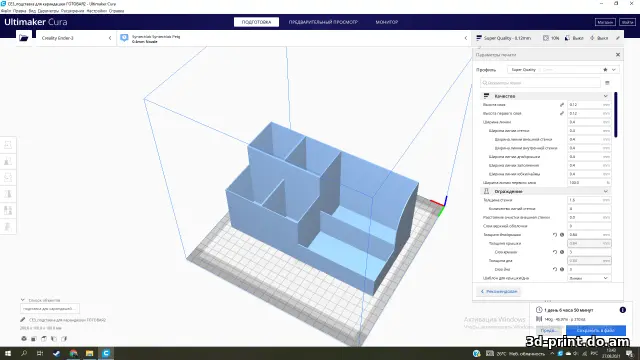The image size is (640, 360).
Task: Switch to the Preview stage tab
Action: pos(323,22)
